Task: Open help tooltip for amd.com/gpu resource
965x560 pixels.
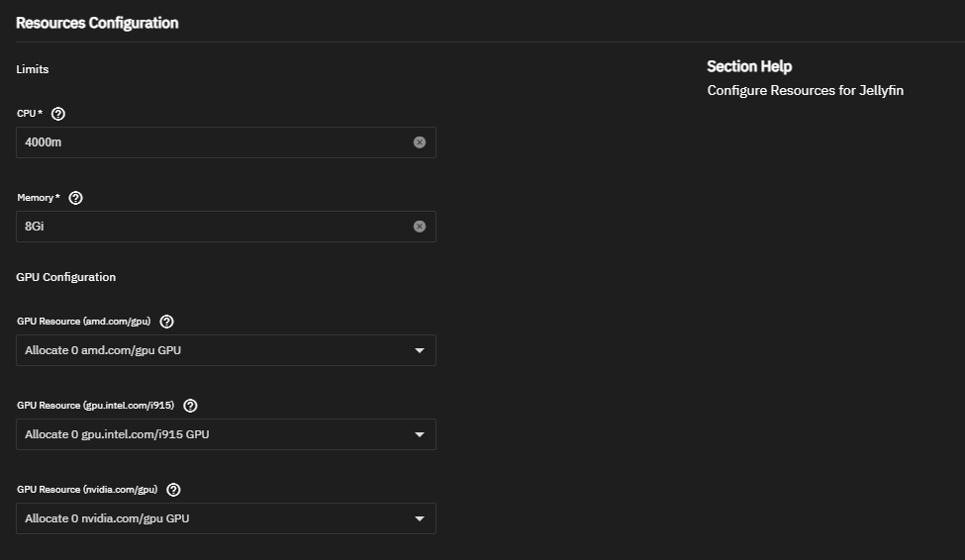Action: (x=166, y=322)
